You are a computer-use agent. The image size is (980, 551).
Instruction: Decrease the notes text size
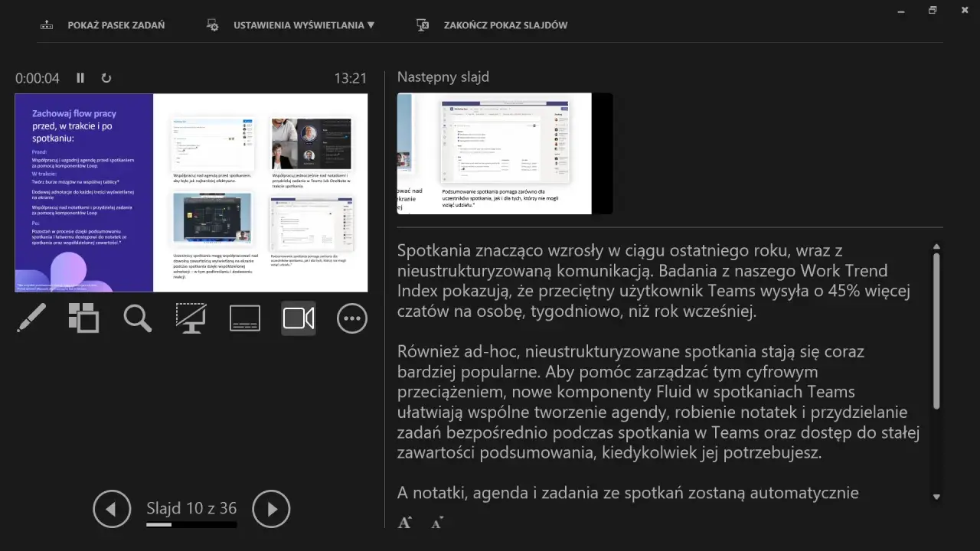(x=436, y=523)
